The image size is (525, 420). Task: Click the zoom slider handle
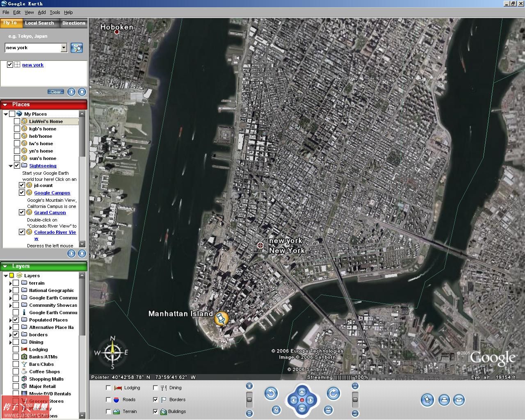coord(249,399)
